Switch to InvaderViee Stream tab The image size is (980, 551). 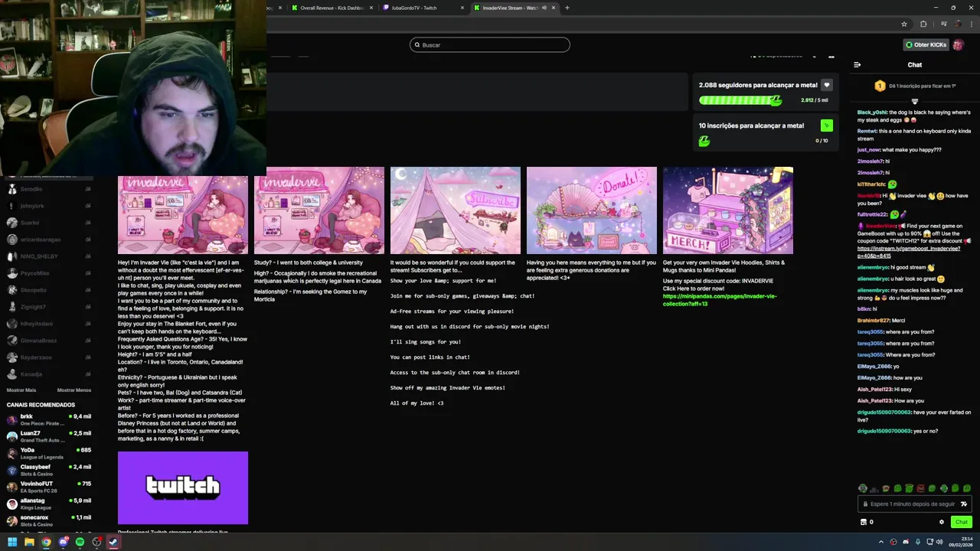click(514, 8)
